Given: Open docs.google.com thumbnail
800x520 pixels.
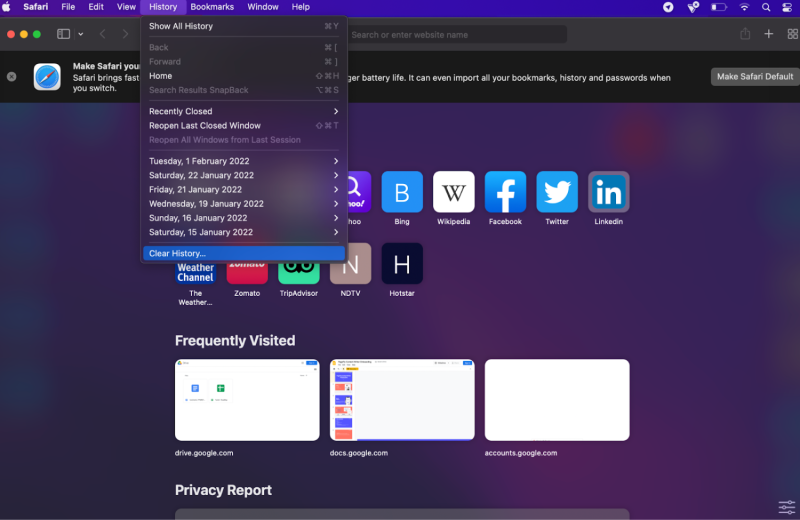Looking at the screenshot, I should pyautogui.click(x=402, y=400).
